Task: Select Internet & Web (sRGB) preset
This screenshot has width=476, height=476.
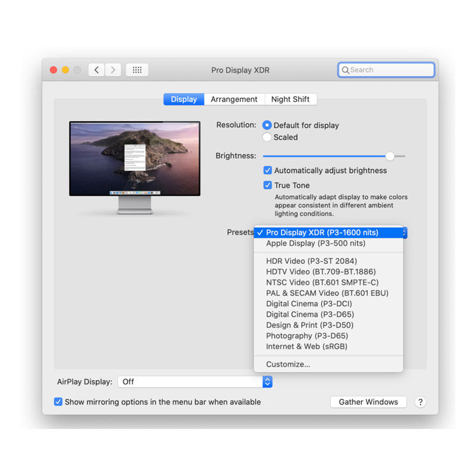Action: pyautogui.click(x=328, y=346)
